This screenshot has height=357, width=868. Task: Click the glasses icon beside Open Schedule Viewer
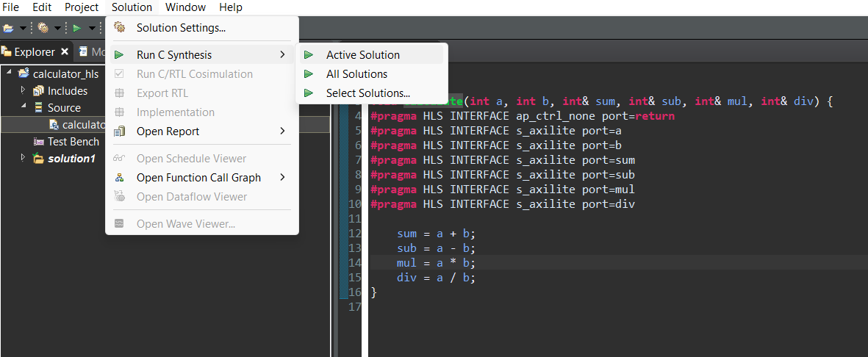119,158
